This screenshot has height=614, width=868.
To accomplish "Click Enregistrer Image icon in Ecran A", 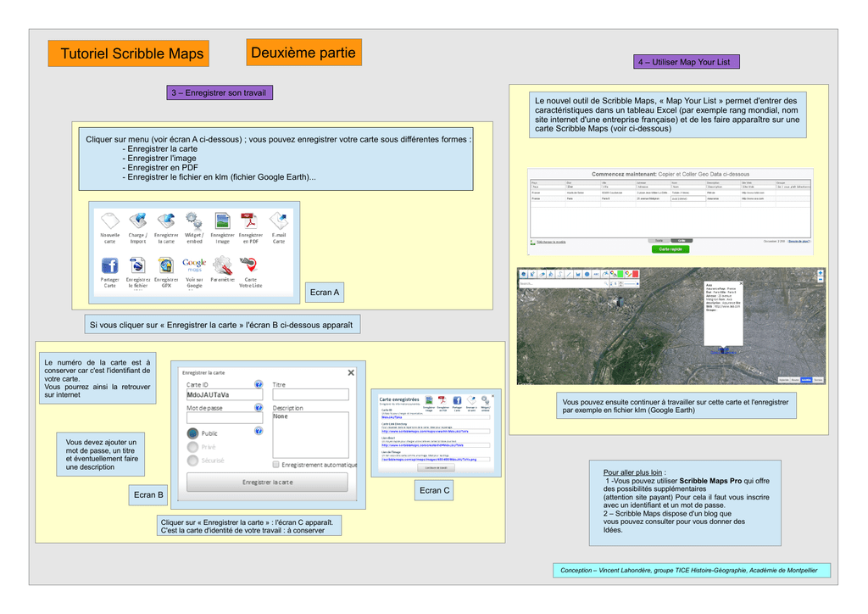I will tap(223, 220).
